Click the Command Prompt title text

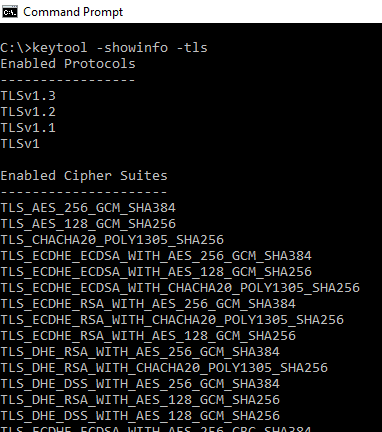click(x=73, y=12)
